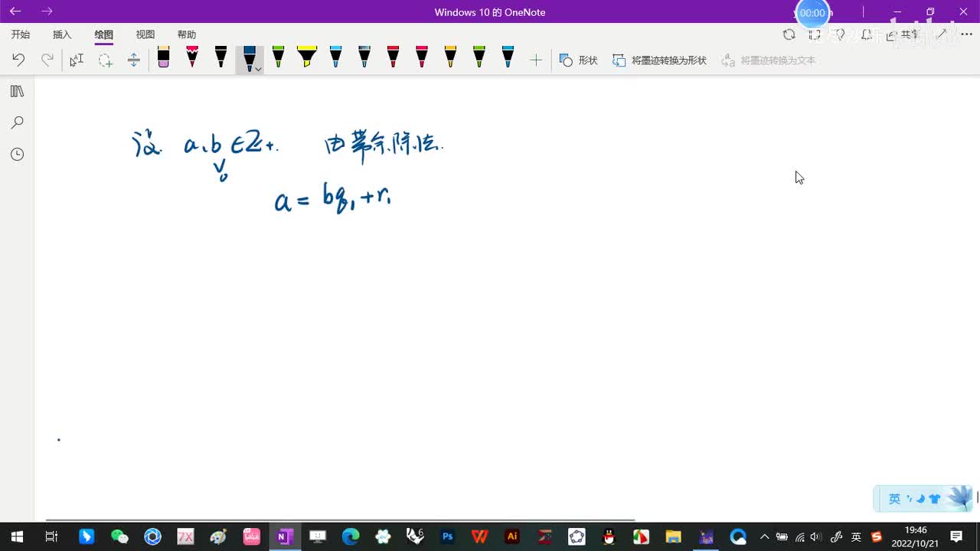The width and height of the screenshot is (980, 551).
Task: Select the orange pen
Action: (x=450, y=57)
